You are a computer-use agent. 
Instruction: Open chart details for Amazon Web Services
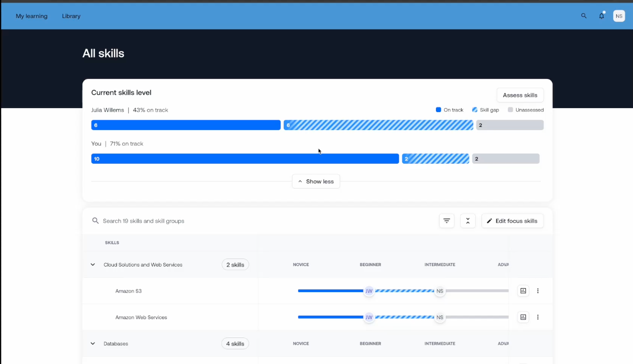point(523,317)
